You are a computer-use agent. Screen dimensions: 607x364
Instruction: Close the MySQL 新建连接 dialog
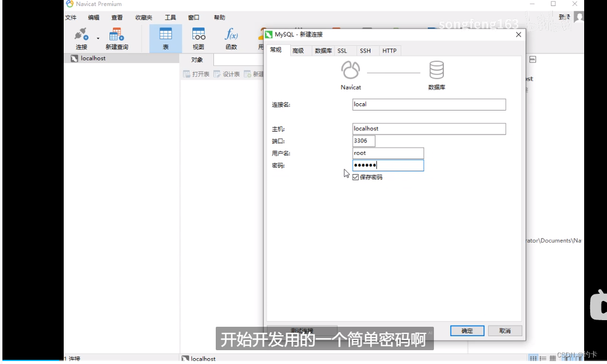(x=518, y=34)
